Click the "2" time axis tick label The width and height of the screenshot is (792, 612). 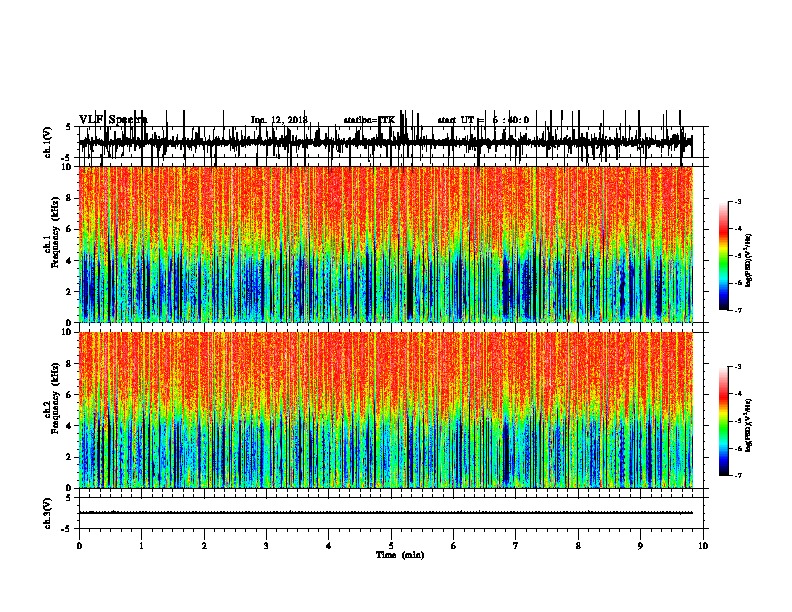coord(204,546)
